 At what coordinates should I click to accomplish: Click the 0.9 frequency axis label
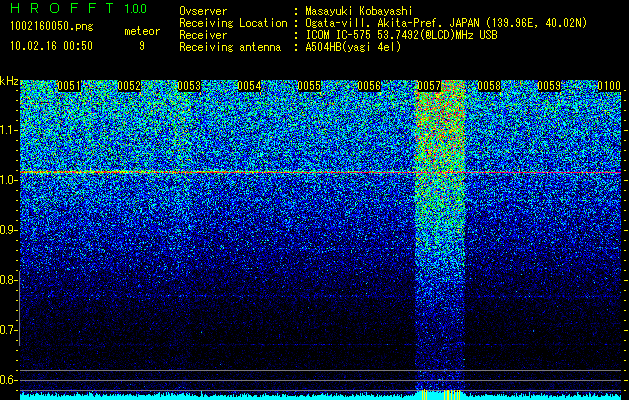point(8,230)
